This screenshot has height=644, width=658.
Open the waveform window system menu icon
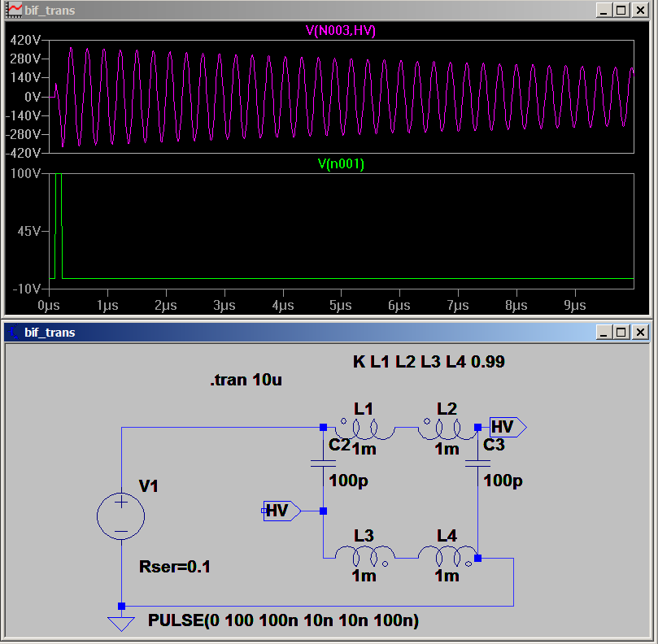(14, 11)
